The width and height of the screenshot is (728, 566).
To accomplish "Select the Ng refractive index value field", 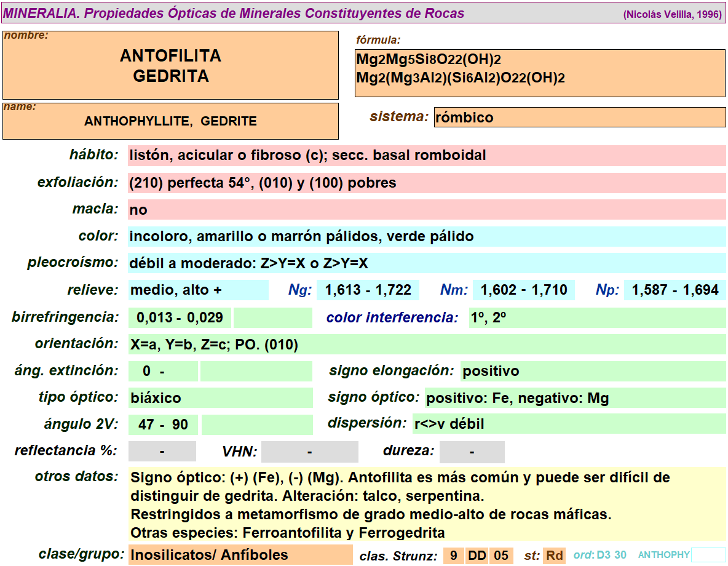I will click(368, 290).
